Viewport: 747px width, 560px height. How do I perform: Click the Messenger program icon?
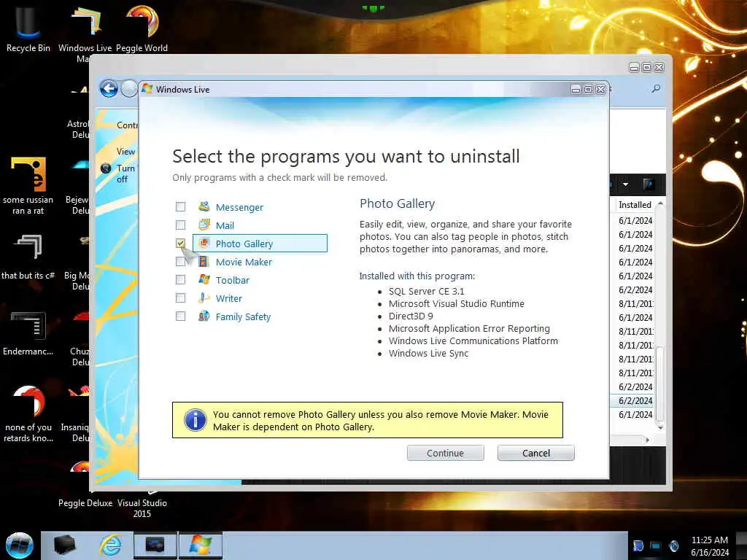[x=204, y=206]
